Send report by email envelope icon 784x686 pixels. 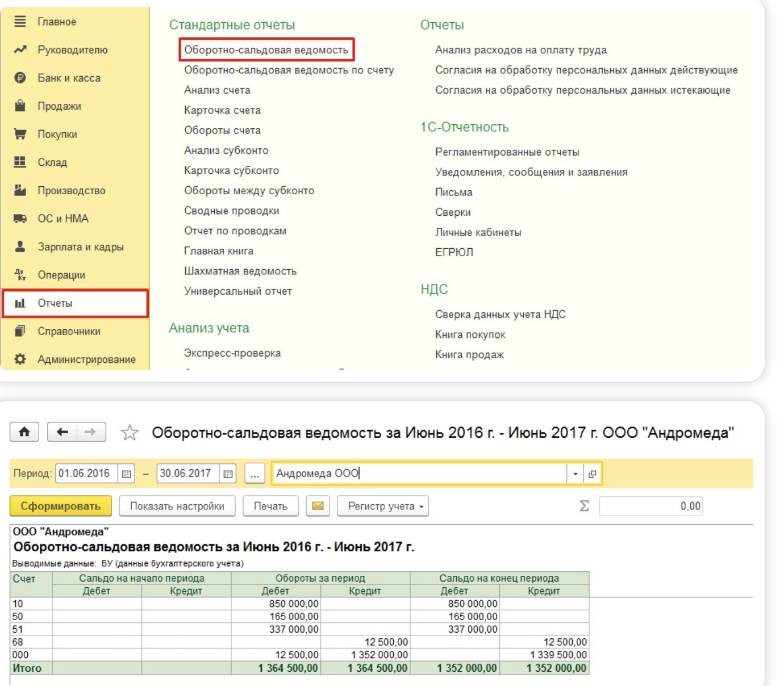point(318,506)
